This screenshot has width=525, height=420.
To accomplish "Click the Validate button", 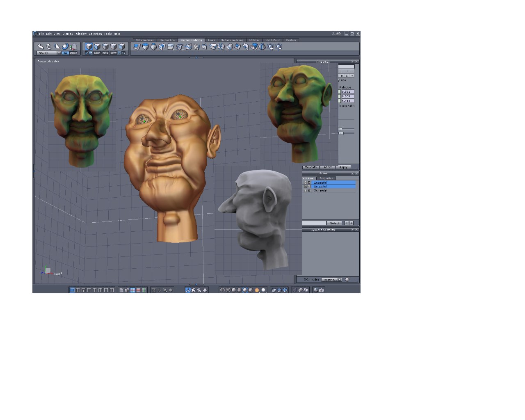I will click(311, 167).
